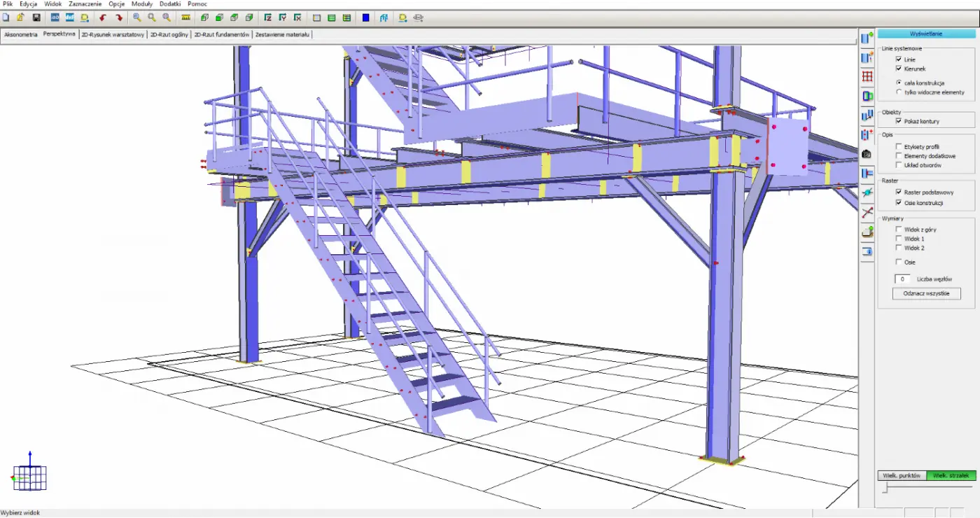
Task: Open the Widok menu
Action: (53, 4)
